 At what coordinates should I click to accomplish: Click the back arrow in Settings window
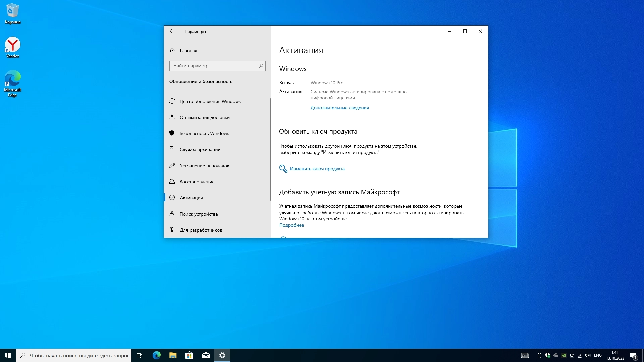pyautogui.click(x=172, y=31)
